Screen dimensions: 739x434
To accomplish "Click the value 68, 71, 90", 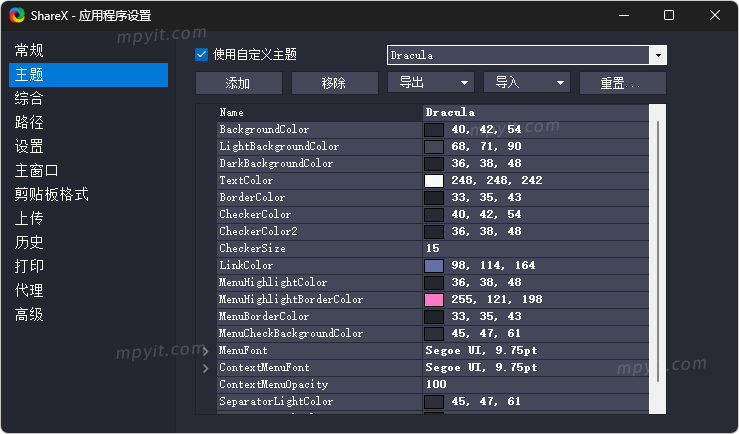I will [x=486, y=147].
